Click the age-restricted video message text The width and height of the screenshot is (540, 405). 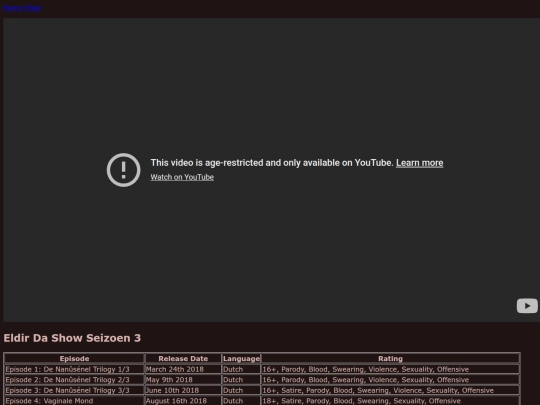[272, 163]
